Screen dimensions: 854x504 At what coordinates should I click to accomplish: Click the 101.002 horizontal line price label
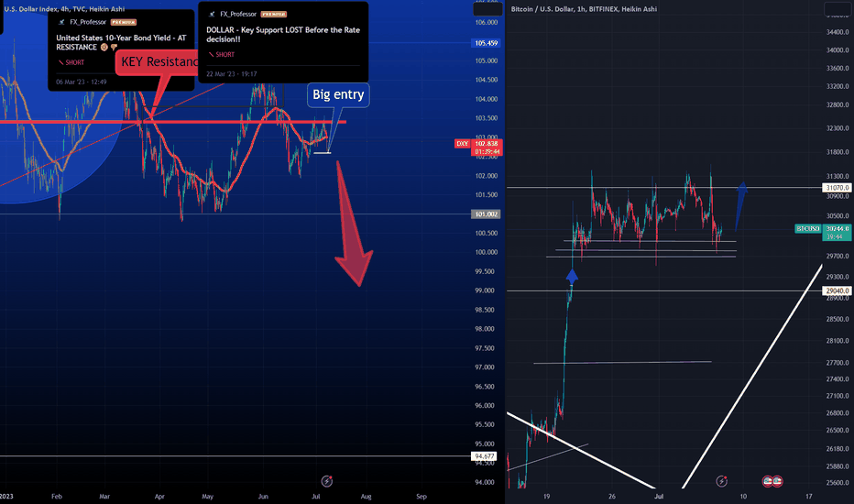coord(486,214)
